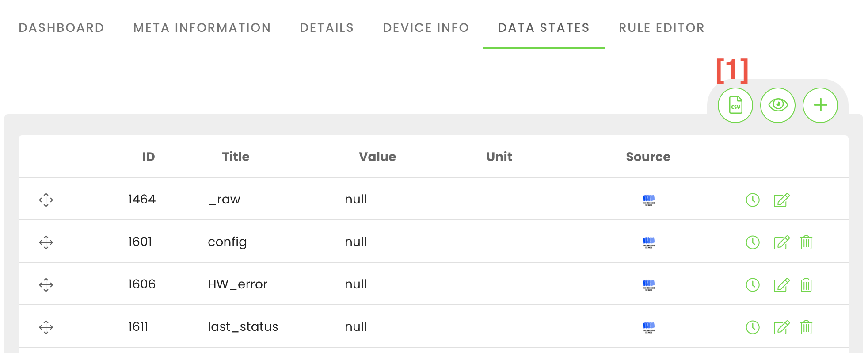Click the Title column header

pos(236,157)
